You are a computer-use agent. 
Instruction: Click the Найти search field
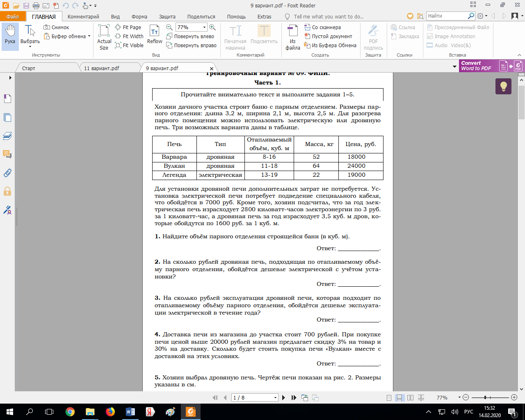[x=447, y=16]
